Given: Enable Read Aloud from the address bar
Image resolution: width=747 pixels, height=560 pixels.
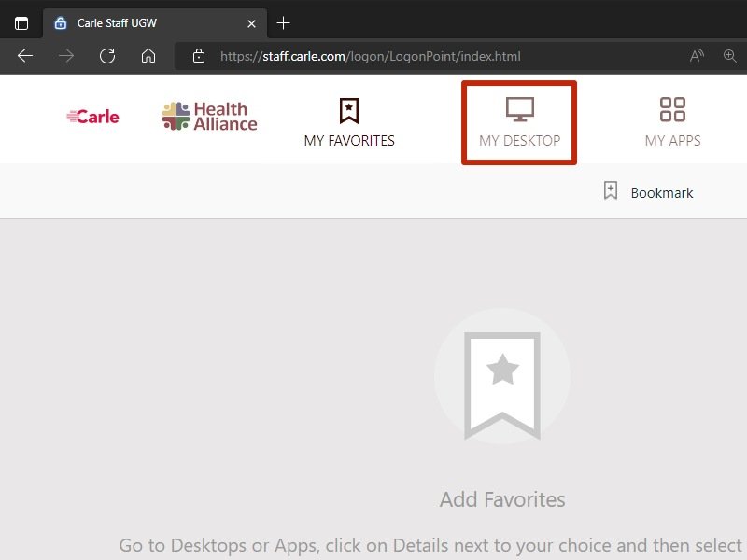Looking at the screenshot, I should (x=697, y=56).
